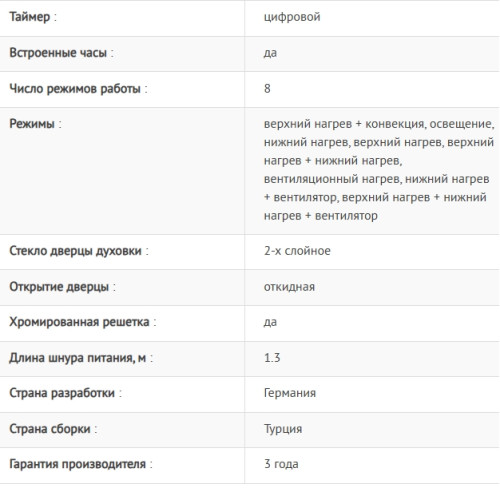Click 'да' next to chrome grate

coord(270,322)
